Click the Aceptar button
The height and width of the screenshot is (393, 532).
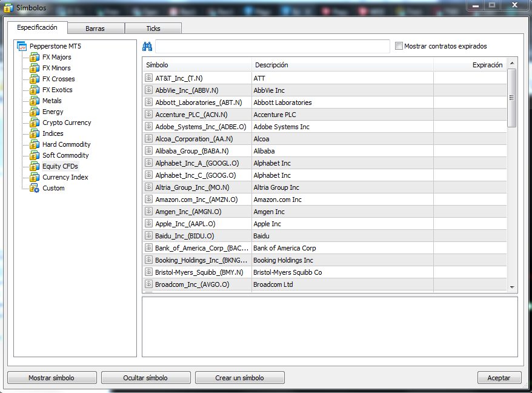click(x=499, y=378)
